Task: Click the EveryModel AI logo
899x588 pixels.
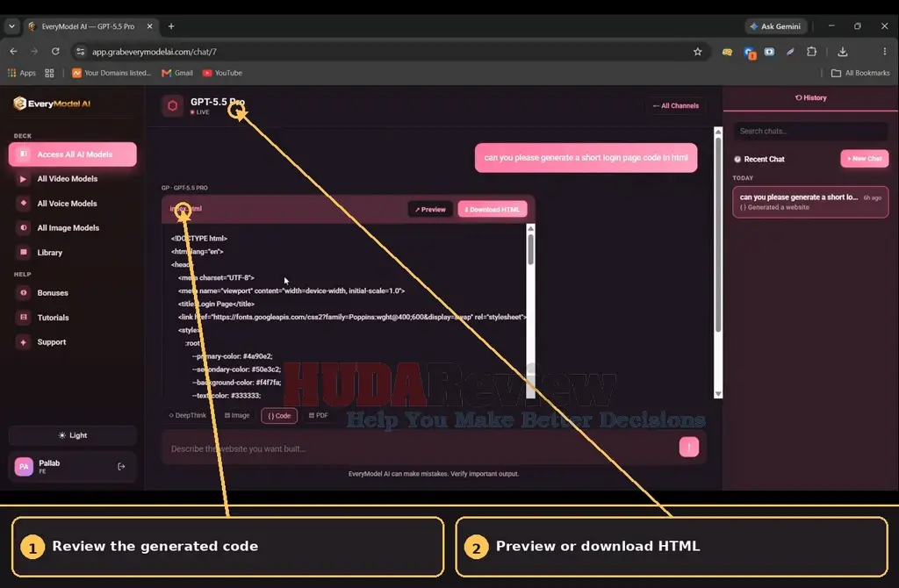Action: [x=52, y=104]
